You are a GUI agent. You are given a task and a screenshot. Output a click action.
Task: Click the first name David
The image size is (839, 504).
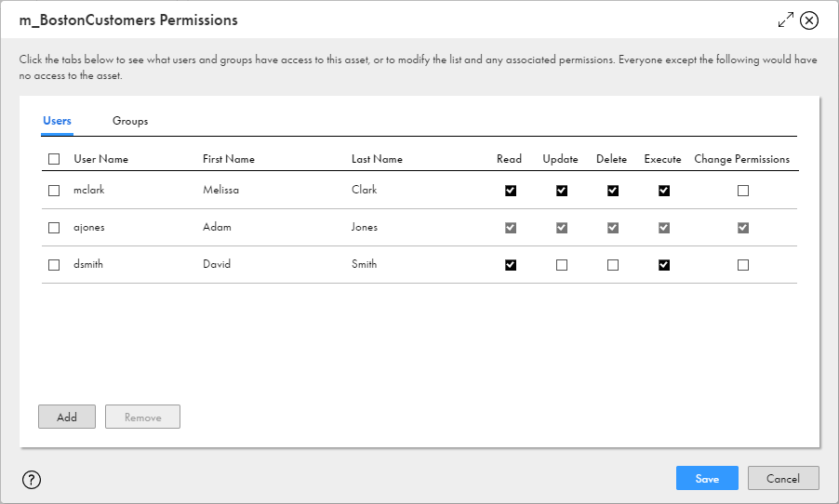coord(217,264)
